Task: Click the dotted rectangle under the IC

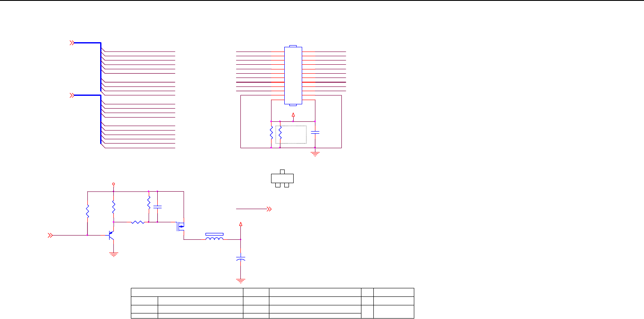Action: (291, 134)
